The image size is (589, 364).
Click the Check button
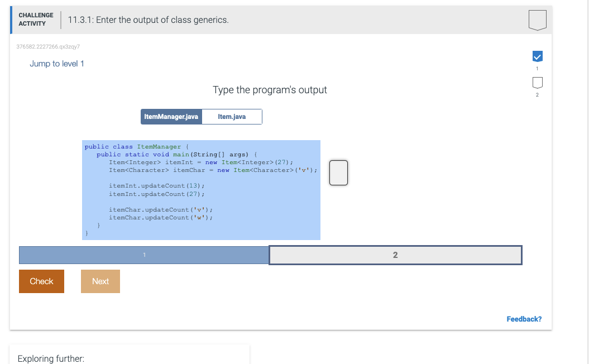click(x=41, y=281)
